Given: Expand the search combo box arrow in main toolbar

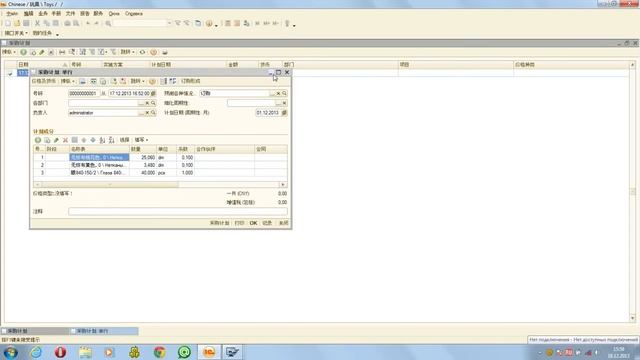Looking at the screenshot, I should click(x=169, y=24).
